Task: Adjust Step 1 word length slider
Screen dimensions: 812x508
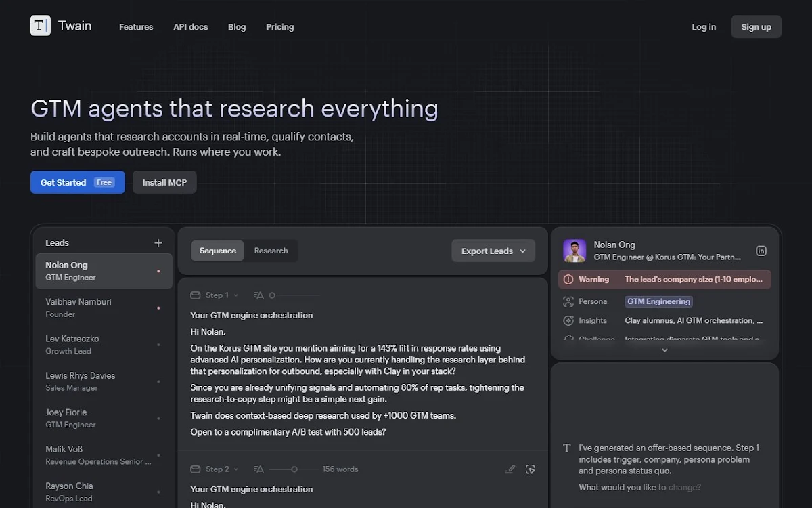Action: click(294, 295)
